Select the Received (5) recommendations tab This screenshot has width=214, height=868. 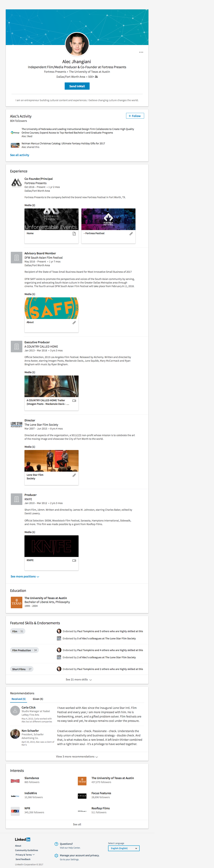(19, 699)
